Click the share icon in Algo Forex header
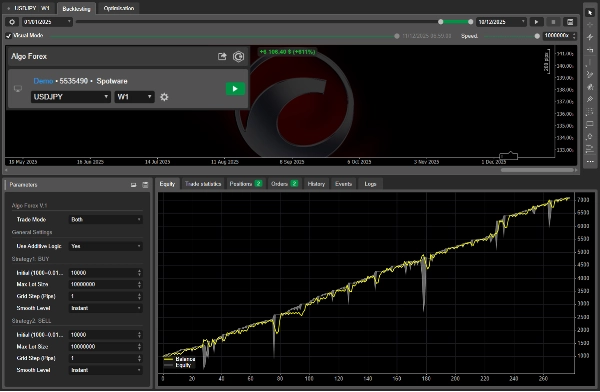The height and width of the screenshot is (392, 600). 222,57
